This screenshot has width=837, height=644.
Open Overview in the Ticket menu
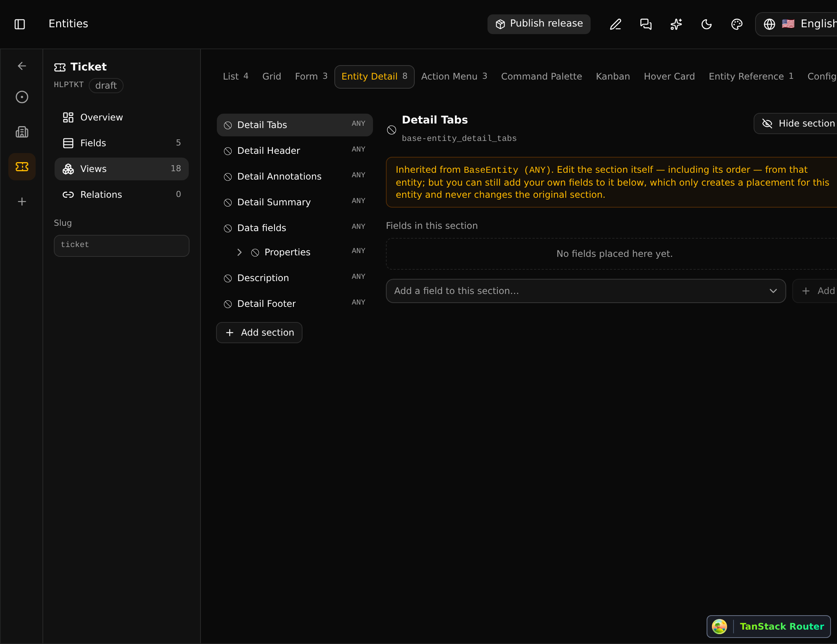(x=121, y=117)
